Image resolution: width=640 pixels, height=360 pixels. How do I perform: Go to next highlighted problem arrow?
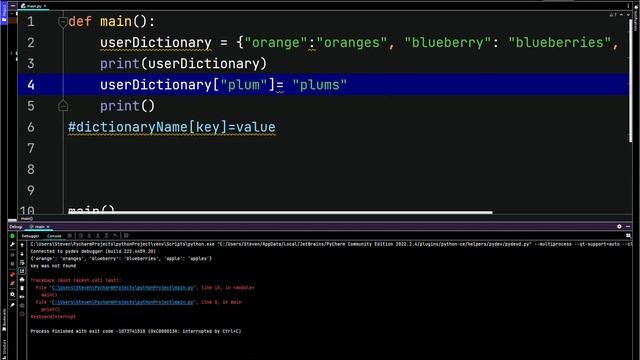click(629, 15)
